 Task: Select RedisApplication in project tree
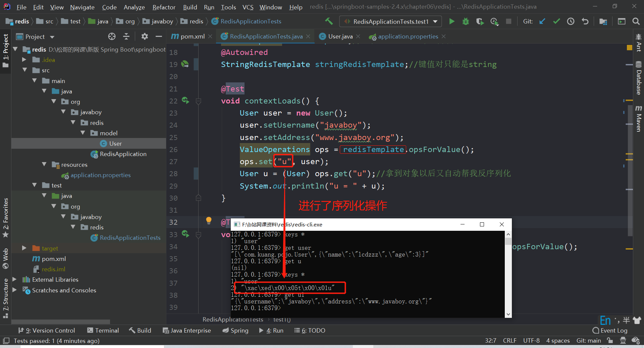119,154
